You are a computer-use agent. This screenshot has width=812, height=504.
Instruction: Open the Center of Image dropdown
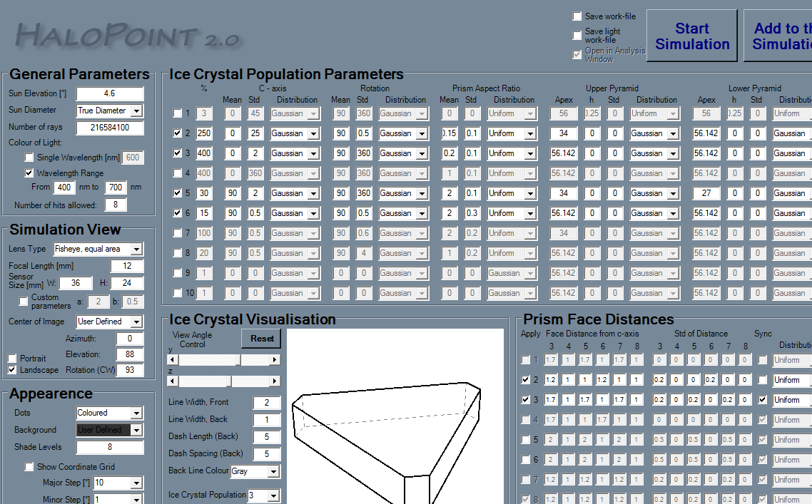[x=136, y=322]
